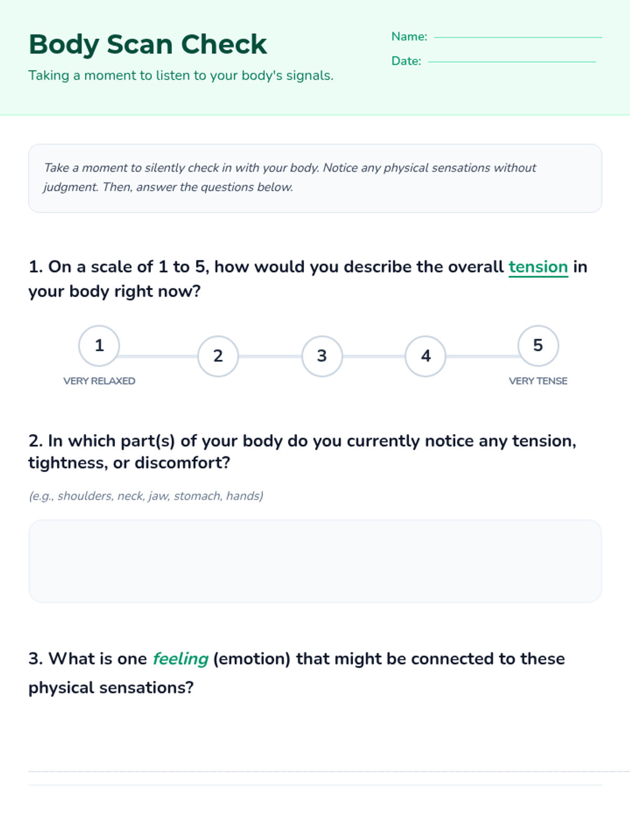
Task: Click the "Date:" label
Action: 406,61
